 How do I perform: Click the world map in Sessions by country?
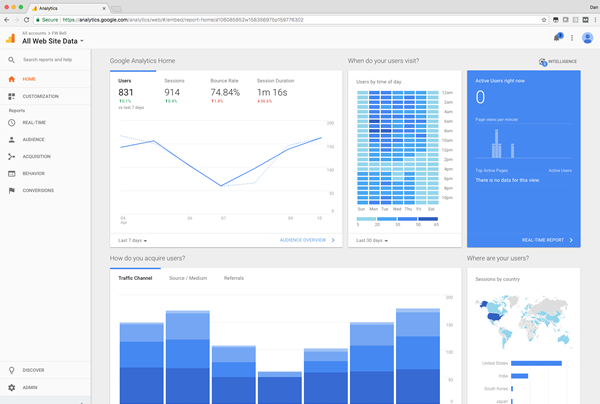523,321
